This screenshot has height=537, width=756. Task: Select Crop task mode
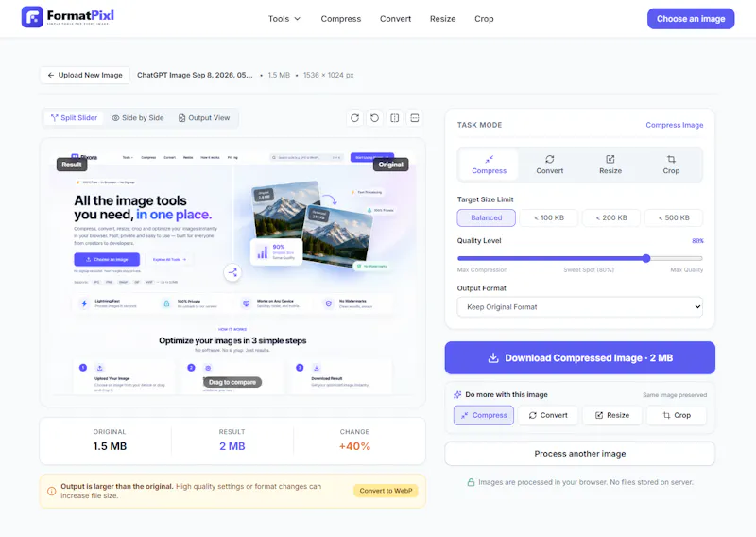click(671, 165)
